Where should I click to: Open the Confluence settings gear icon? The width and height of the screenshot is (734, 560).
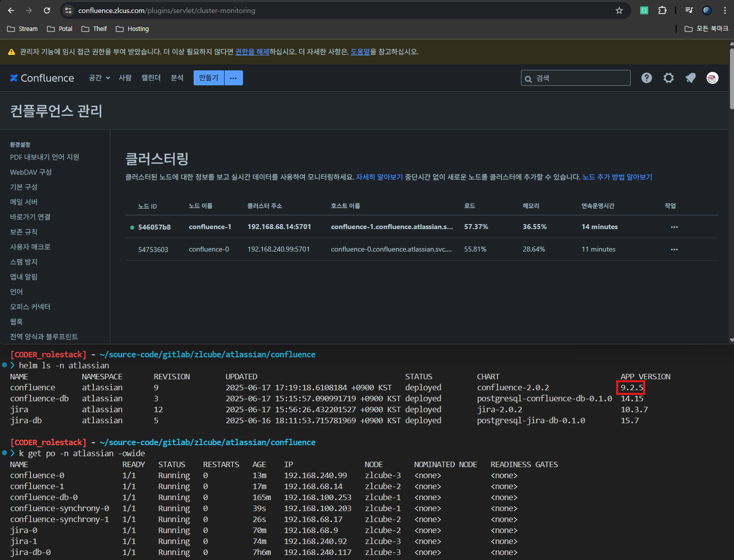click(669, 78)
